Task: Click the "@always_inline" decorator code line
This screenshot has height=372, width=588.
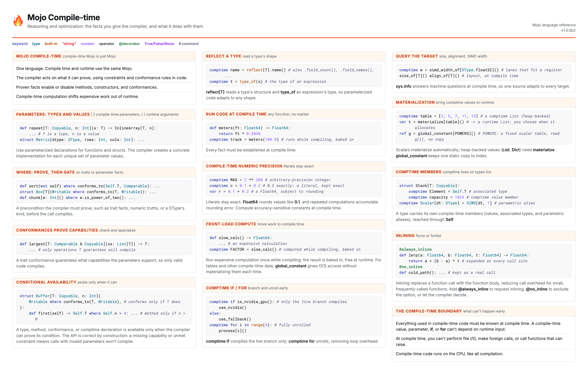Action: tap(415, 250)
